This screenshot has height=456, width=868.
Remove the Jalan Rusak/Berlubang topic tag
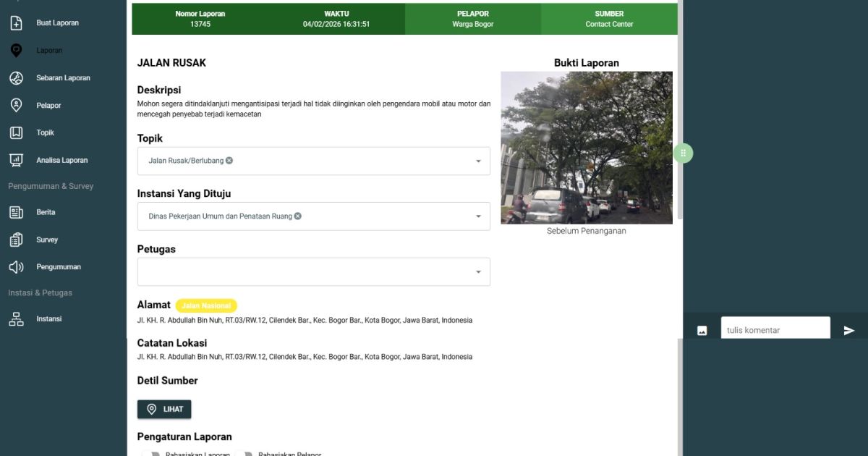229,160
